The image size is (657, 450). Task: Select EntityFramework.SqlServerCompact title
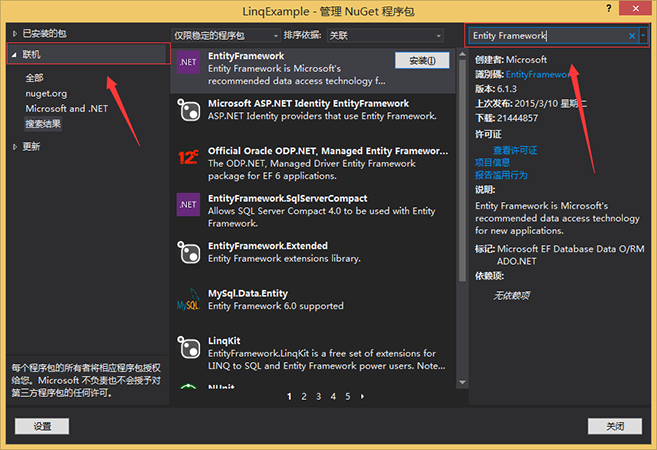point(287,198)
